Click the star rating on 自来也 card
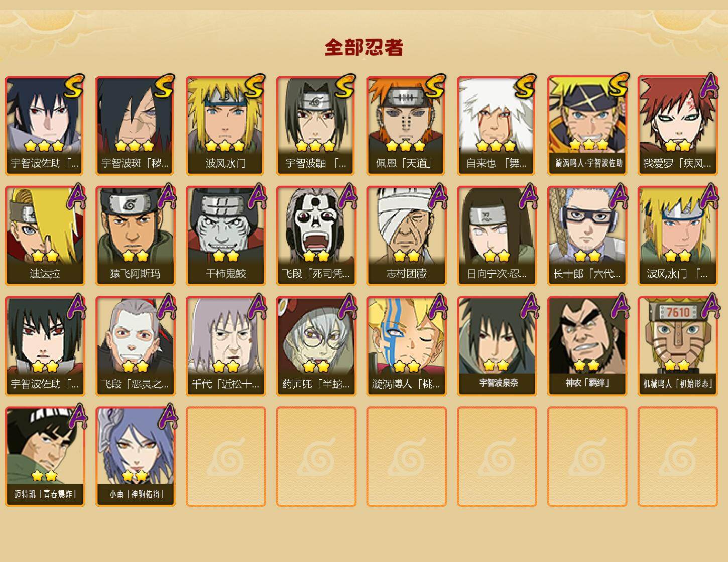Screen dimensions: 728x562 coord(496,146)
